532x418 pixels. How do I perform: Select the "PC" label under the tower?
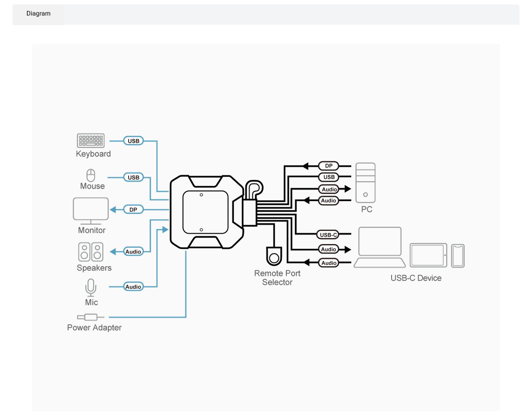point(367,210)
